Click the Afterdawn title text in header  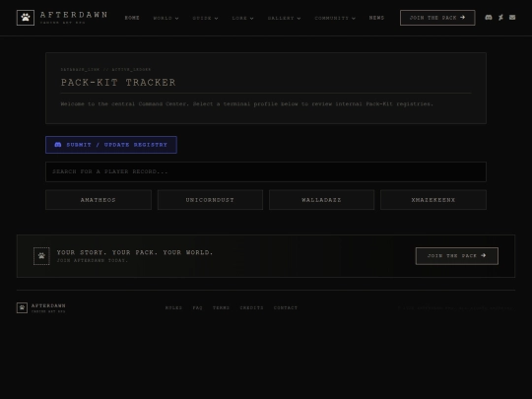coord(74,15)
